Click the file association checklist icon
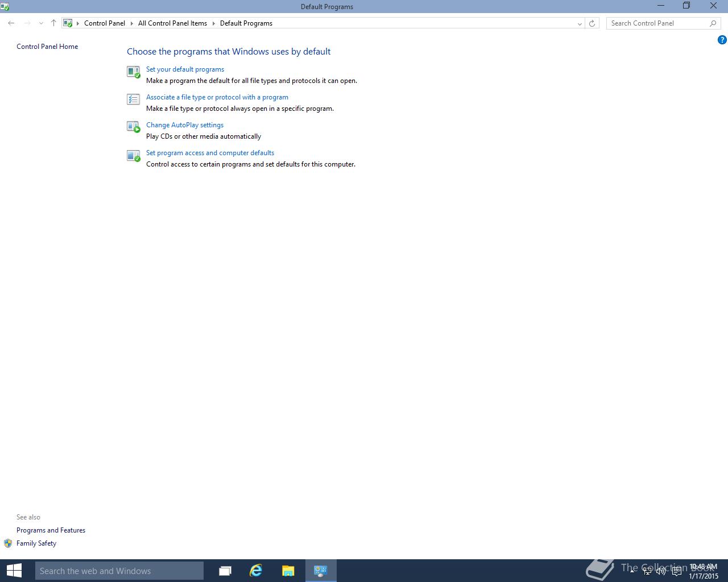 133,99
